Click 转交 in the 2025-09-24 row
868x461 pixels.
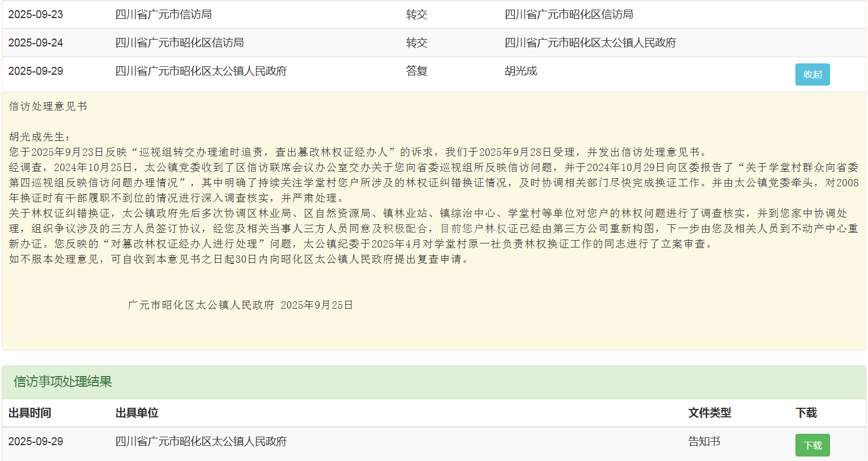coord(416,43)
